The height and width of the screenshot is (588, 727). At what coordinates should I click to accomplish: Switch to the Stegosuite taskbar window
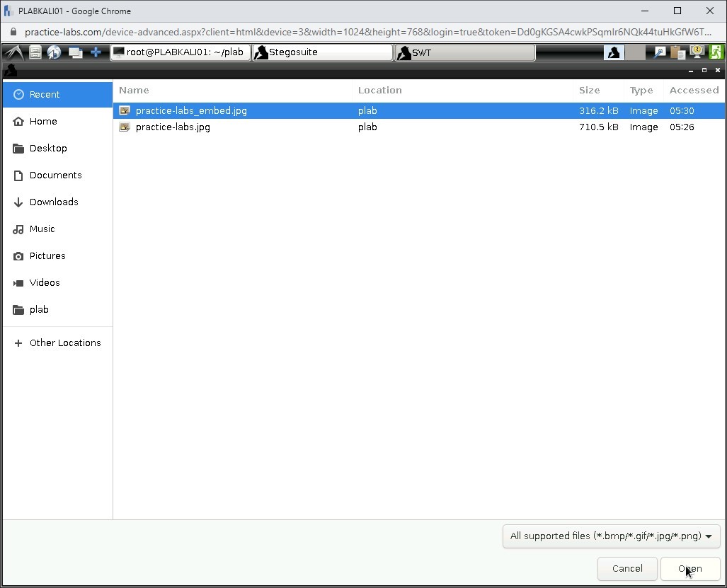[x=322, y=52]
